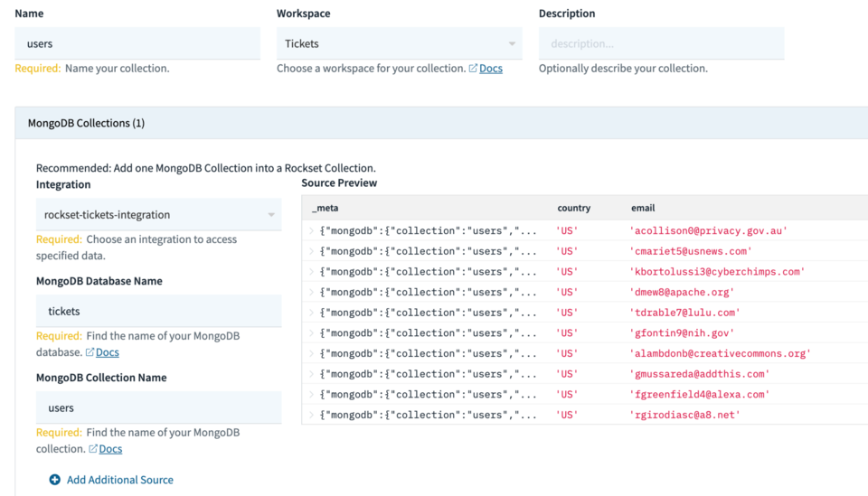Click email cell 'alambdonb@creativecommons.org'
868x496 pixels.
click(x=721, y=353)
